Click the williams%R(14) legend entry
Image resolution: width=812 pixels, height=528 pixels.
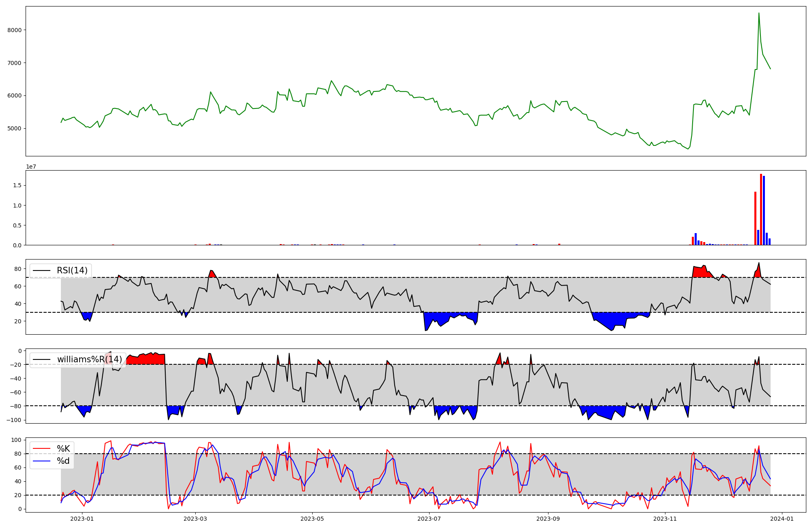click(89, 359)
